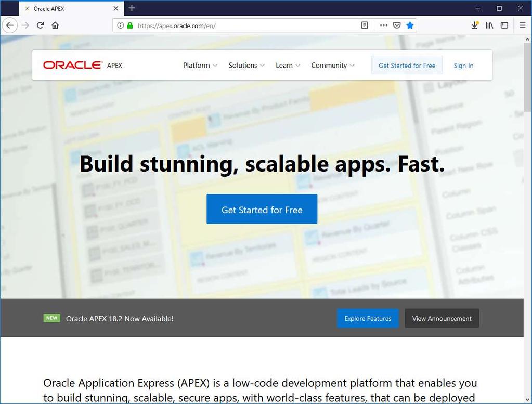The image size is (532, 404).
Task: Click the vertical scrollbar thumb
Action: click(528, 77)
